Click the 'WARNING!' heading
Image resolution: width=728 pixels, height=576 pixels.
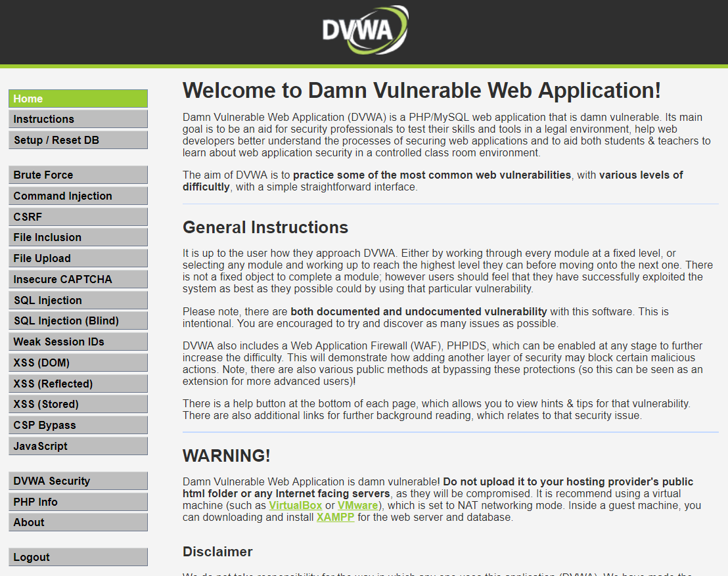point(226,456)
